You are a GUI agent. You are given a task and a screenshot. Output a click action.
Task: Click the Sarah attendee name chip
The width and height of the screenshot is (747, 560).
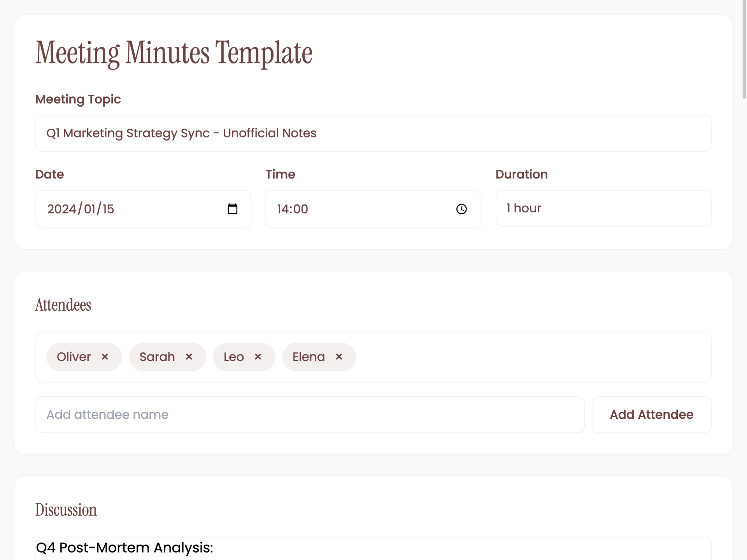pyautogui.click(x=157, y=357)
